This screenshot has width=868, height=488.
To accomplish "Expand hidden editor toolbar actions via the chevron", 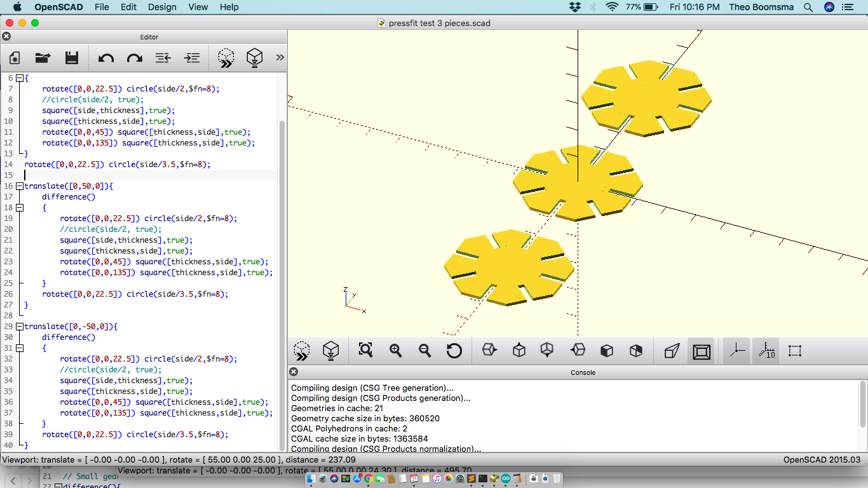I will [280, 58].
